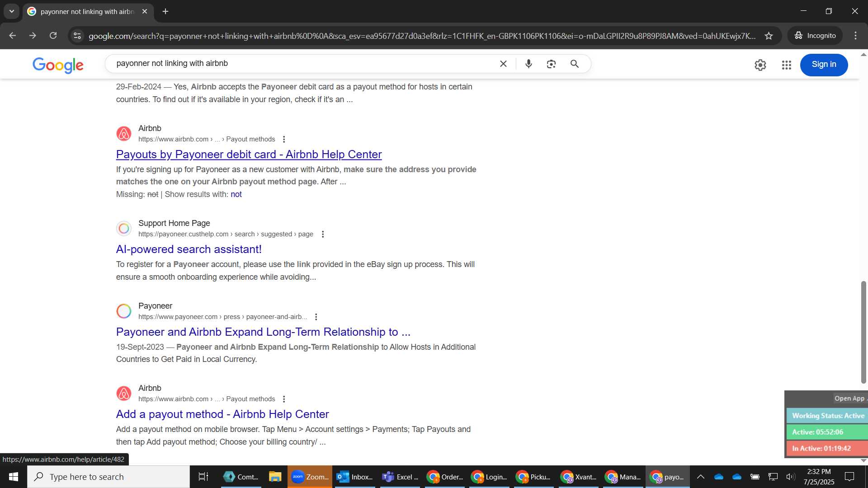Click the Sign in button
The width and height of the screenshot is (868, 488).
pos(824,65)
